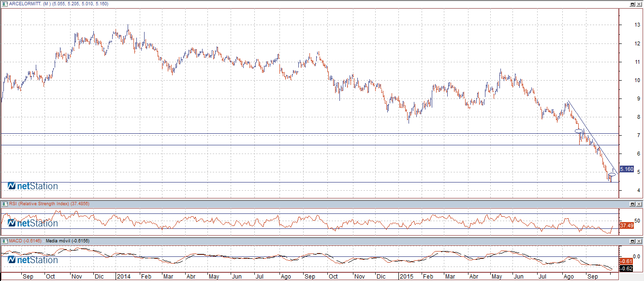Click the 37.49 RSI value label
Screen dimensions: 644x281
point(627,225)
